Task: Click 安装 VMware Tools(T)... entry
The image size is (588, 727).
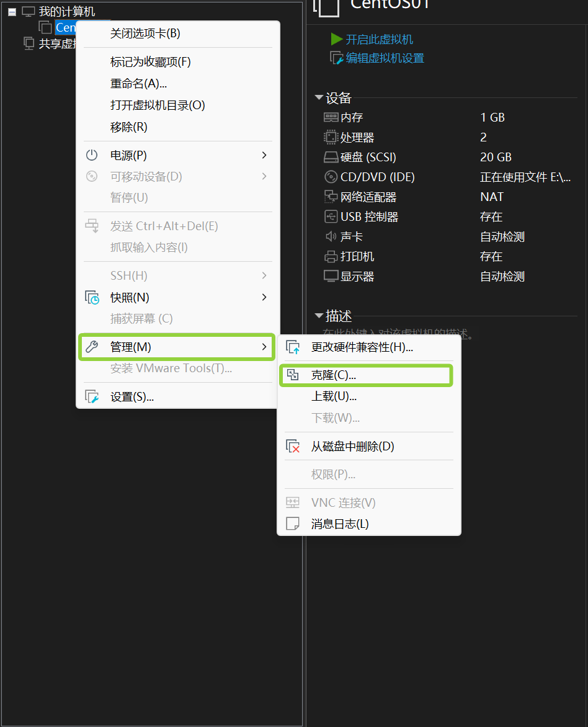Action: click(171, 368)
